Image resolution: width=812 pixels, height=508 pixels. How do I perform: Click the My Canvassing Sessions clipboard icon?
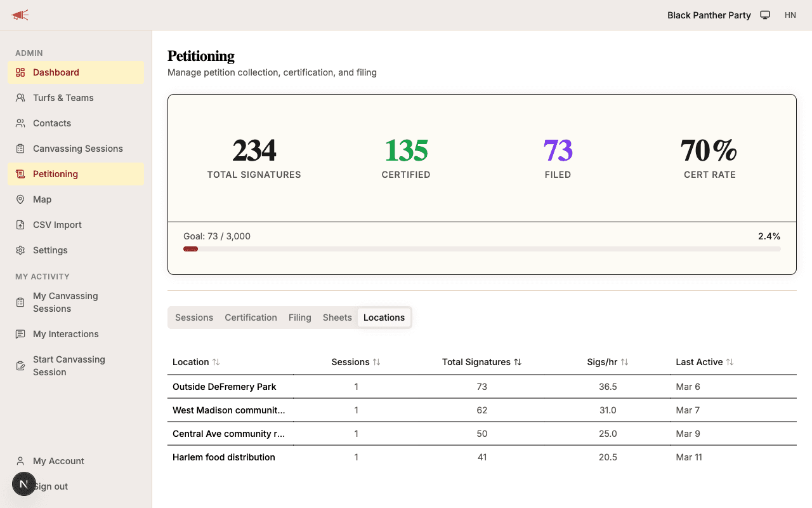[x=20, y=302]
